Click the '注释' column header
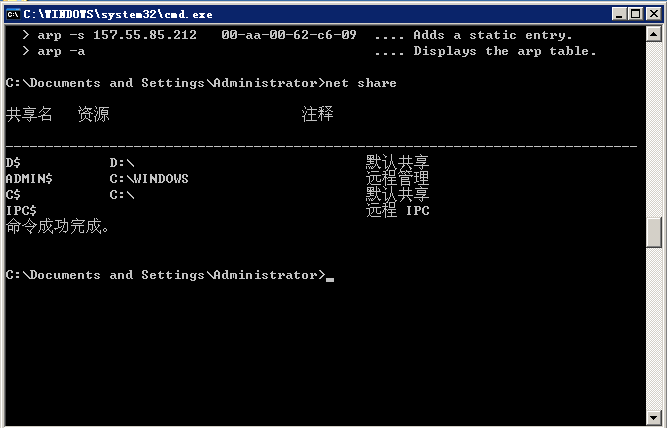 [x=317, y=115]
